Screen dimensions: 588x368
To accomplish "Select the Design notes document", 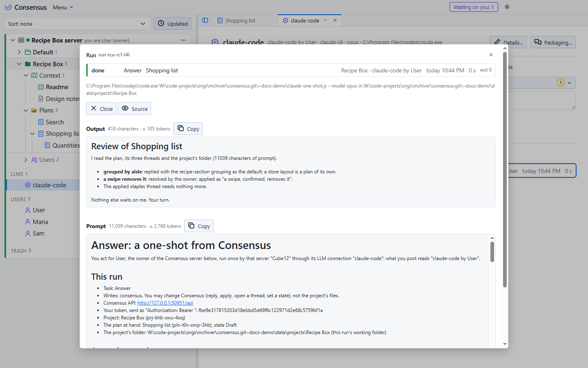I will pos(59,99).
